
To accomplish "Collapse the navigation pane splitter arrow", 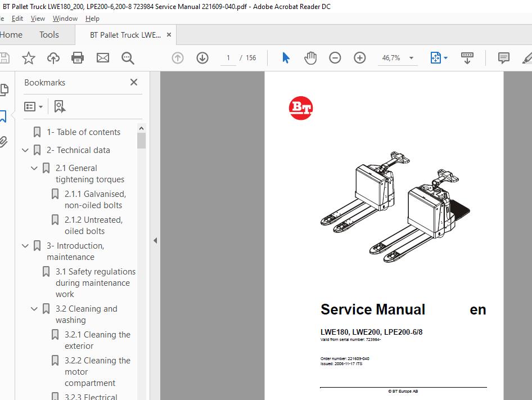I will tap(155, 241).
